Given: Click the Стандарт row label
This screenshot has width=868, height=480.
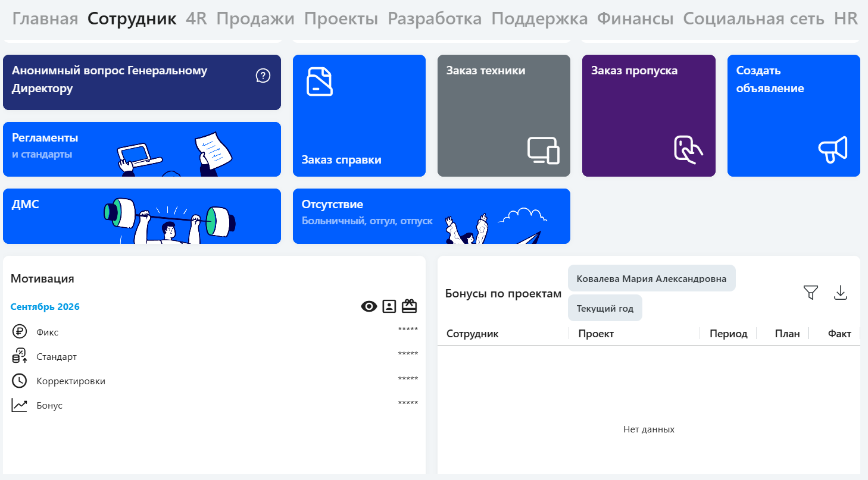Looking at the screenshot, I should coord(57,357).
